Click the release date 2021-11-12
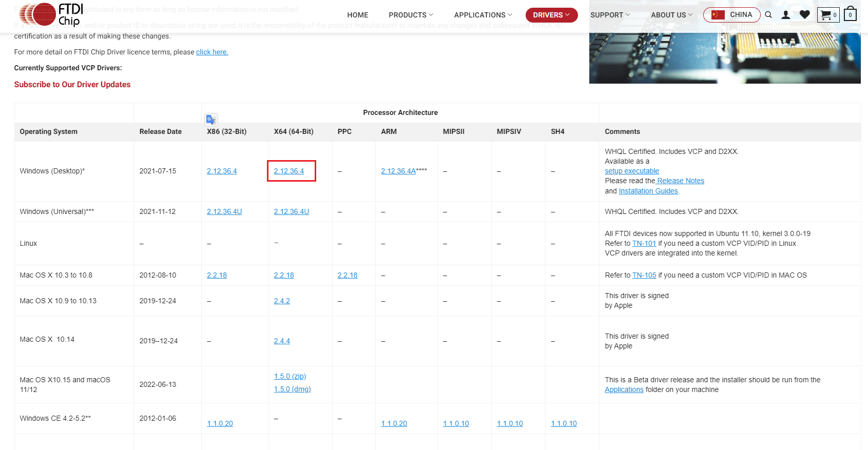 coord(158,211)
